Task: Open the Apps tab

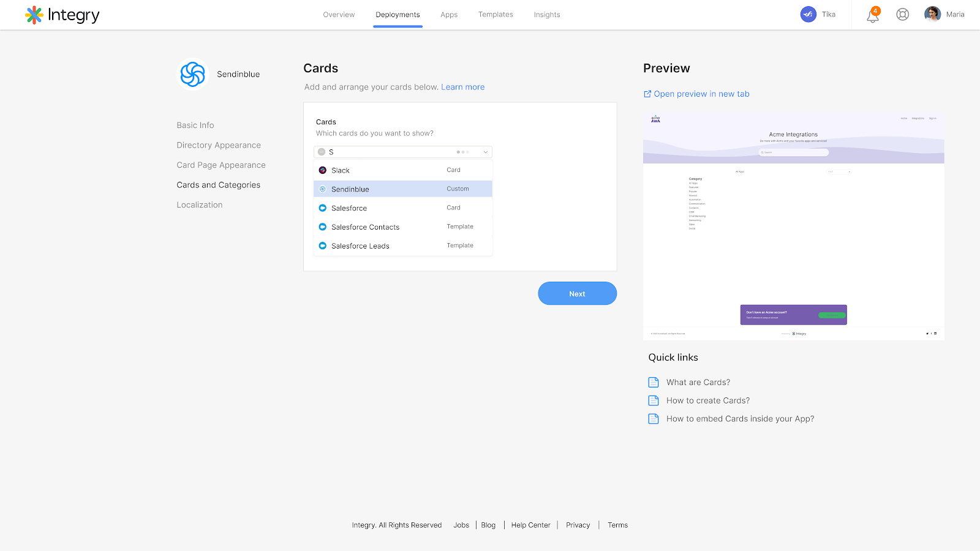Action: [449, 15]
